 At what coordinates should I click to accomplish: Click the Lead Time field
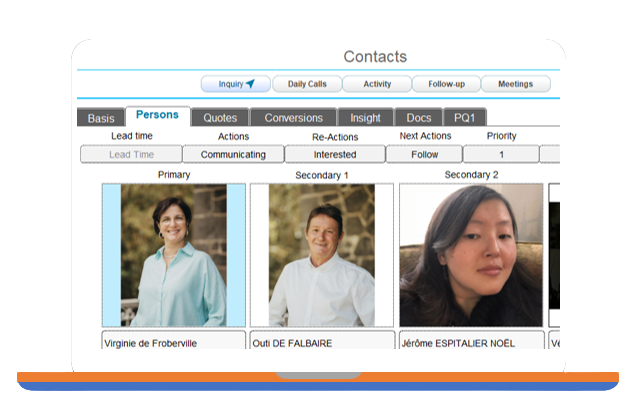click(131, 155)
